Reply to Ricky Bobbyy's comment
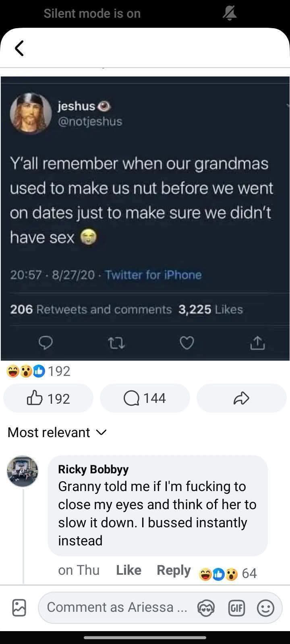290x644 pixels. click(x=174, y=570)
